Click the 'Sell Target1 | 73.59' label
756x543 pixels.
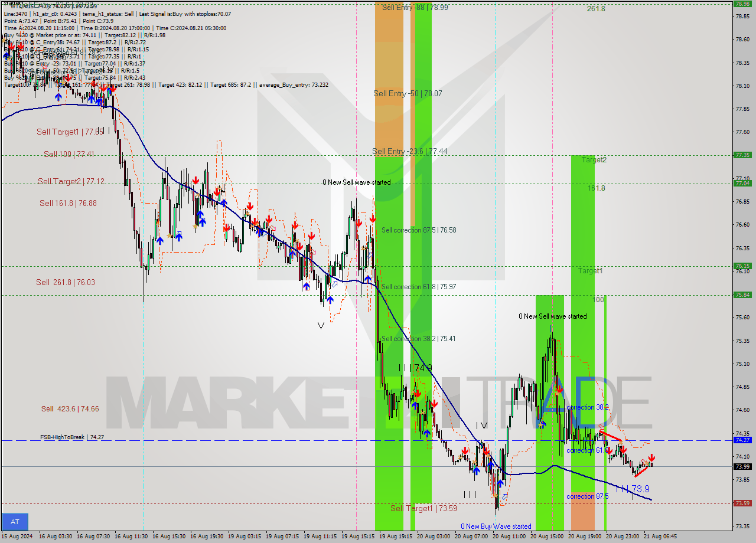(x=423, y=508)
